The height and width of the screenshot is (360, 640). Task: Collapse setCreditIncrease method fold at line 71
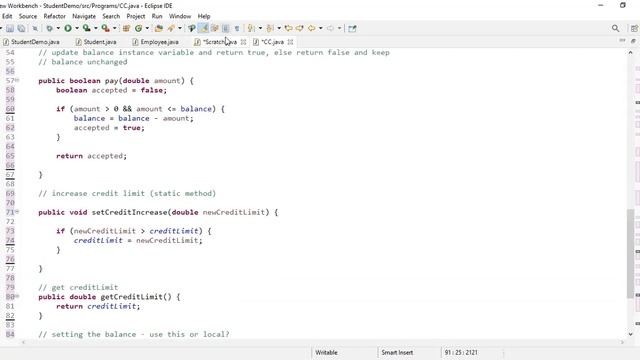pyautogui.click(x=18, y=212)
